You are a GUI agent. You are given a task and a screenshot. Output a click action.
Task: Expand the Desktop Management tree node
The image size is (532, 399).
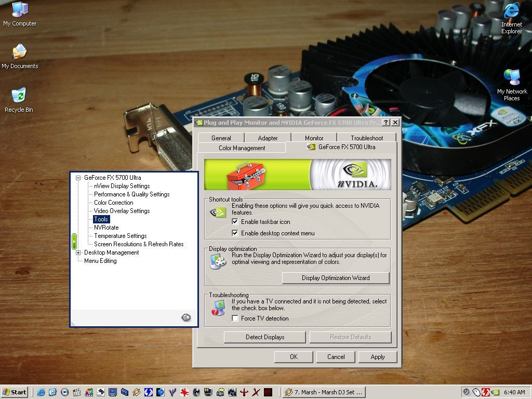pyautogui.click(x=78, y=252)
